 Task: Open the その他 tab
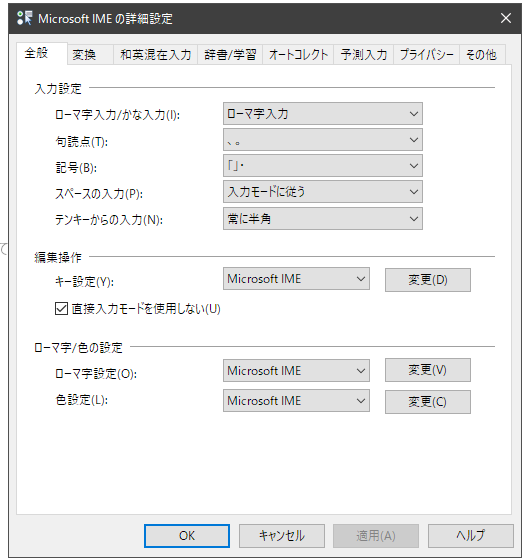482,55
